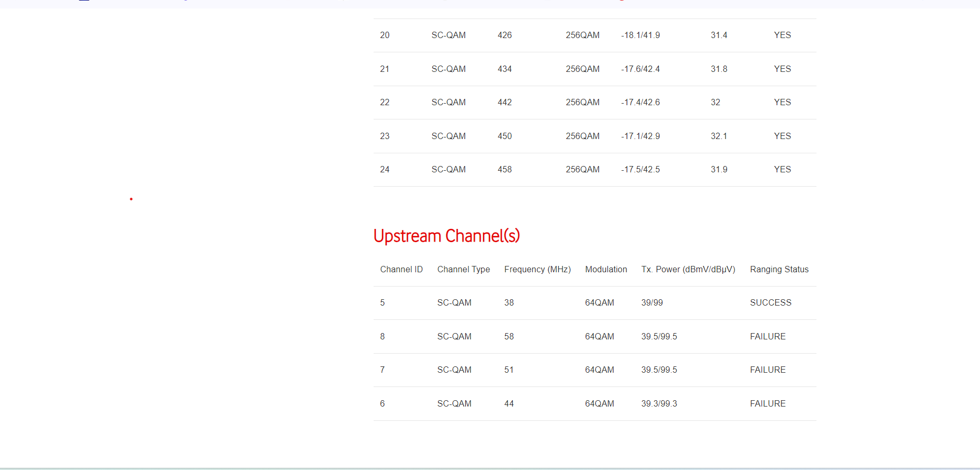Click FAILURE status for upstream channel 6
980x470 pixels.
(767, 404)
